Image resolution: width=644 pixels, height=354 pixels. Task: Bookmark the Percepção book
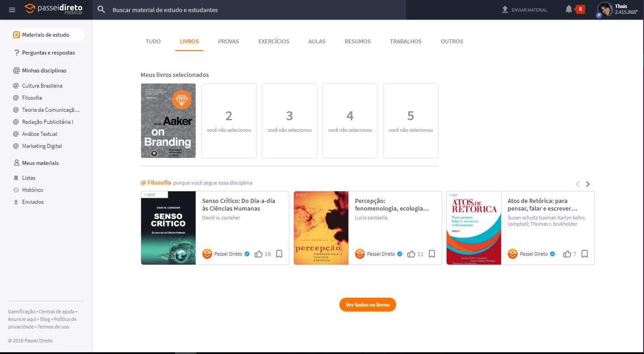click(x=432, y=254)
